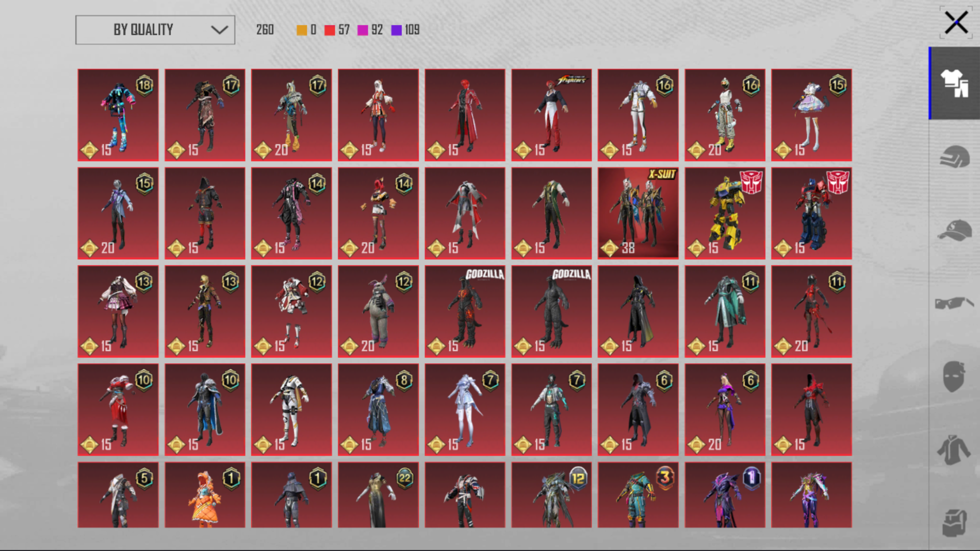Image resolution: width=980 pixels, height=551 pixels.
Task: Select the level 5 grey outfit
Action: (118, 495)
